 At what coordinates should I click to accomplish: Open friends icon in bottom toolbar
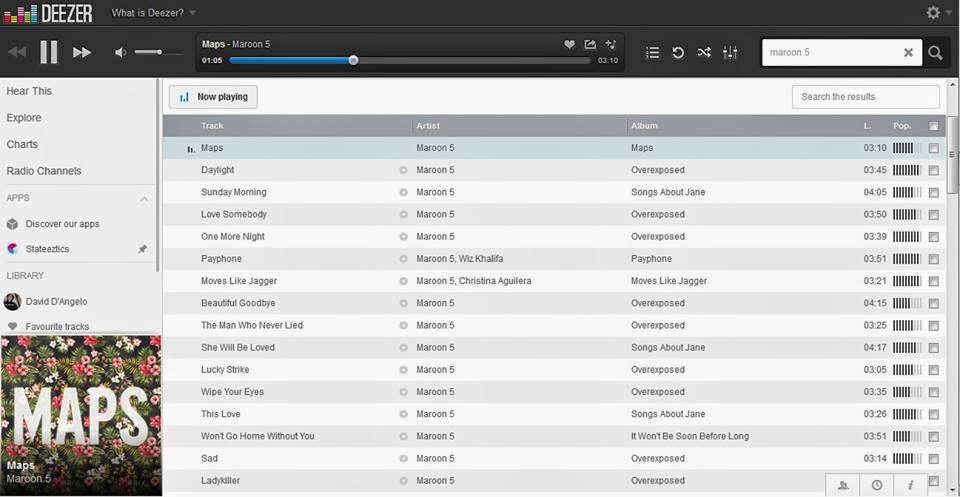tap(842, 485)
